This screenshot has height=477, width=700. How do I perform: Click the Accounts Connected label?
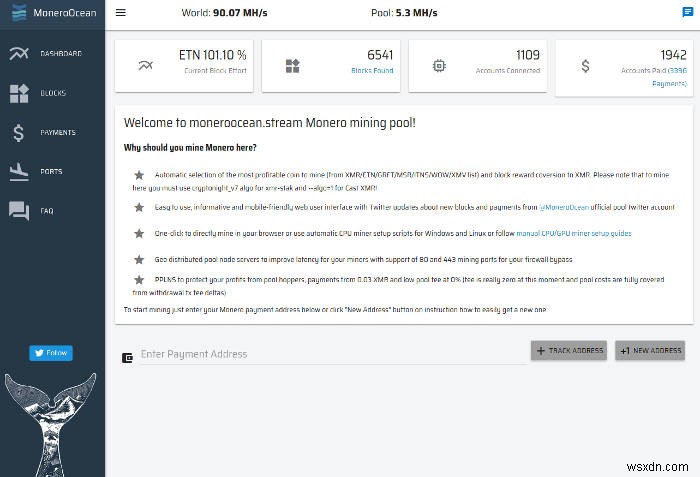[508, 71]
